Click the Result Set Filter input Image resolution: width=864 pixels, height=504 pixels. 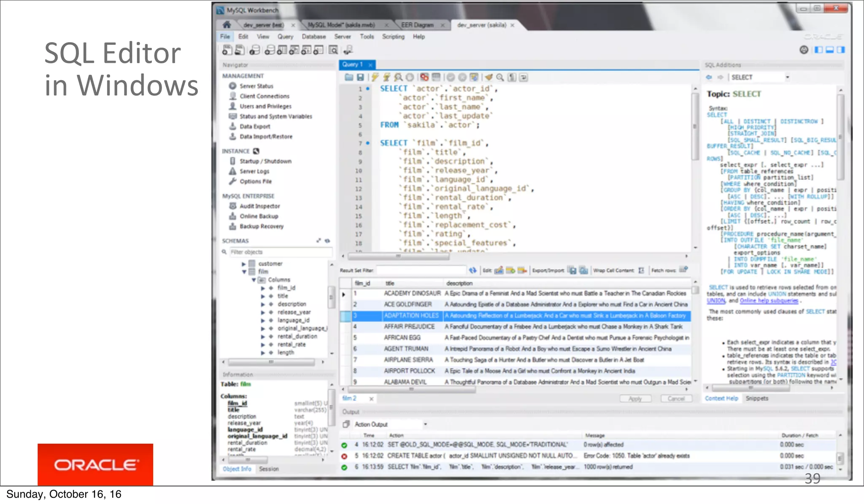(421, 270)
